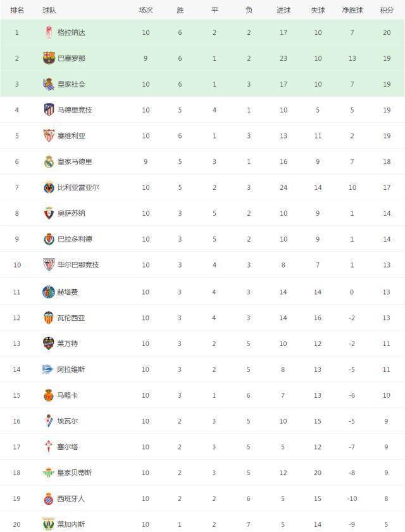Screen dimensions: 405x532
Task: Click the Real Betis crest icon
Action: click(49, 473)
